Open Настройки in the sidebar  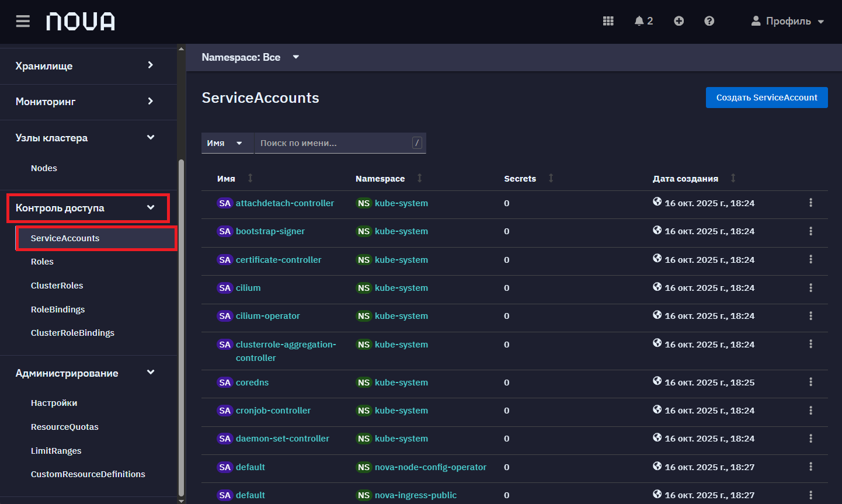pos(54,403)
